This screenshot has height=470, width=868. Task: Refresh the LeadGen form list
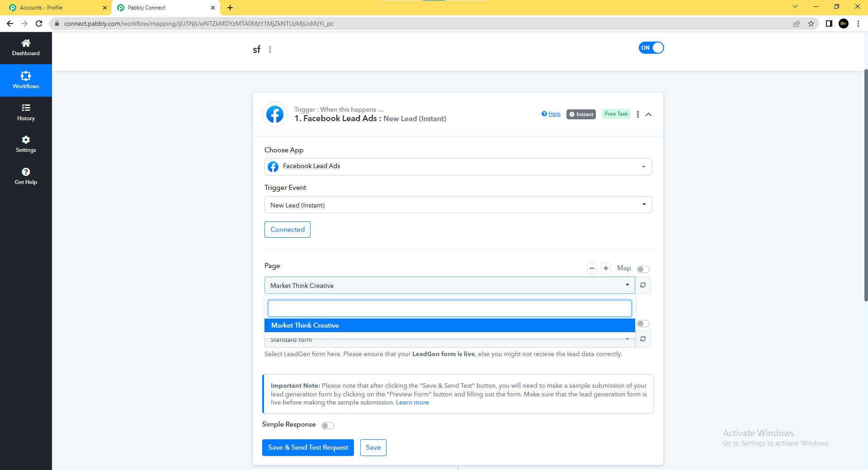point(643,339)
